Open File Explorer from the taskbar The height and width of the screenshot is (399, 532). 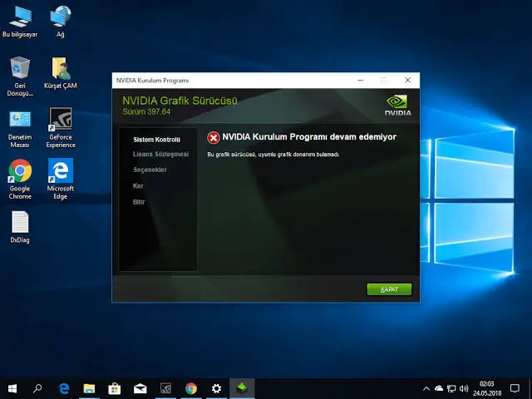(x=89, y=388)
